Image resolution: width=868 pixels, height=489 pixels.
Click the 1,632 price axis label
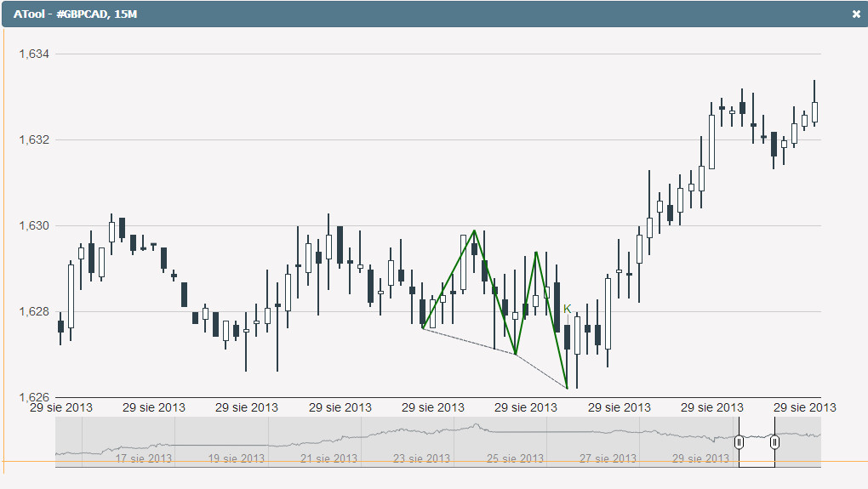coord(34,139)
